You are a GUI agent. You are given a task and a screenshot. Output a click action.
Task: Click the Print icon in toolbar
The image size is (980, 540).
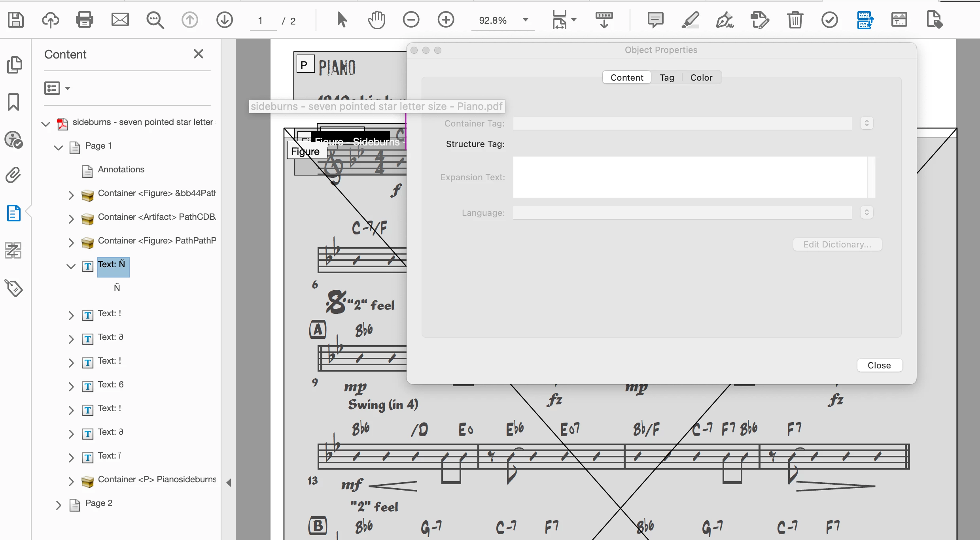[x=85, y=20]
